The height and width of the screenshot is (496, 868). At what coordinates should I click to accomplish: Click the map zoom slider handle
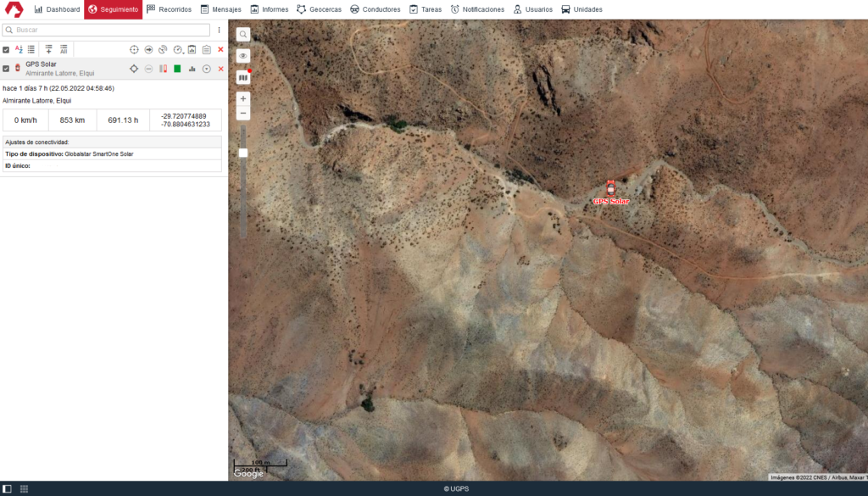coord(243,153)
